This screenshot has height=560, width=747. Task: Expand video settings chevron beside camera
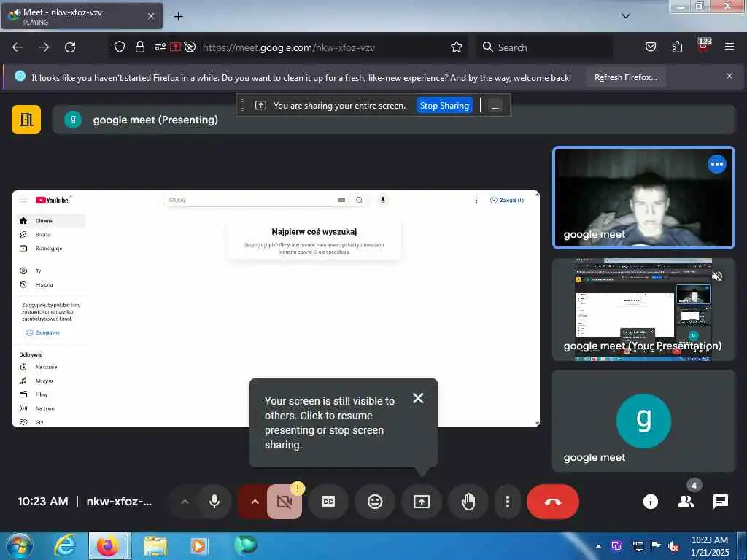(x=255, y=502)
